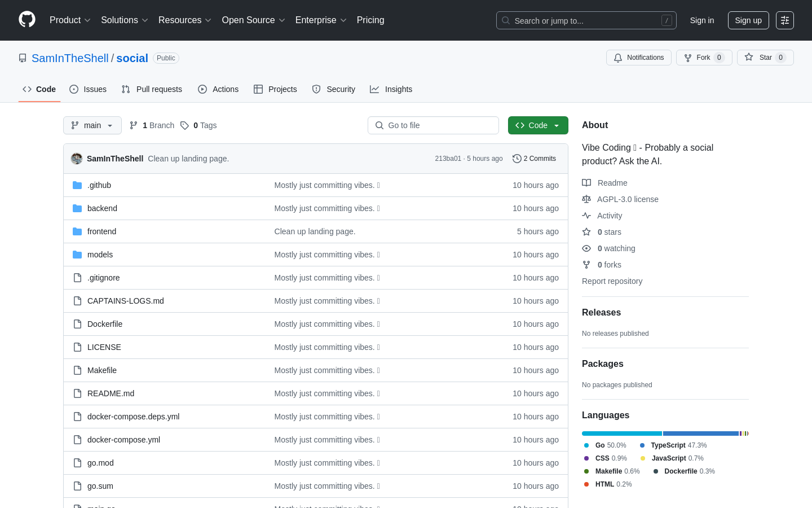The width and height of the screenshot is (812, 508).
Task: Open the Insights tab
Action: pos(391,89)
